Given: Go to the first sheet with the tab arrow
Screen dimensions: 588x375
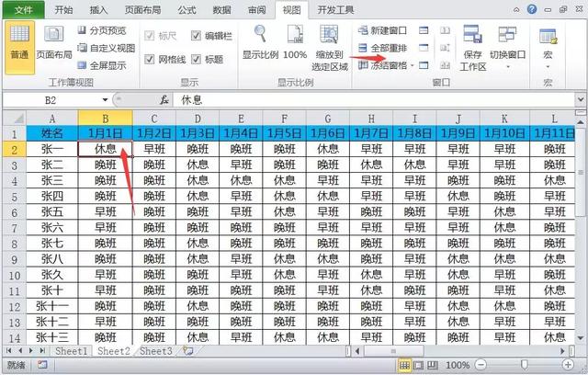Looking at the screenshot, I should [9, 350].
